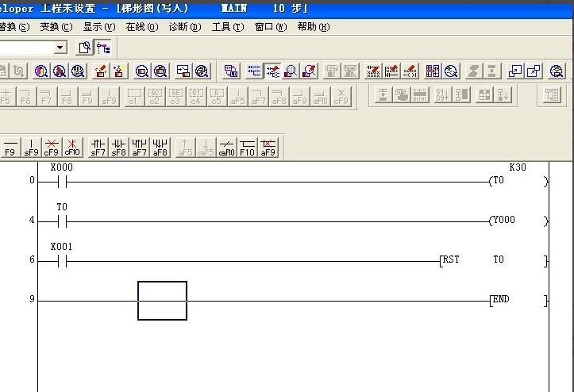Select the RST T0 instruction

494,260
